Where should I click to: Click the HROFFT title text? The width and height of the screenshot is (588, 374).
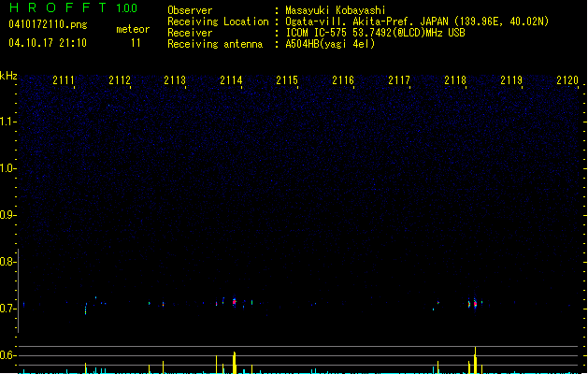(58, 7)
